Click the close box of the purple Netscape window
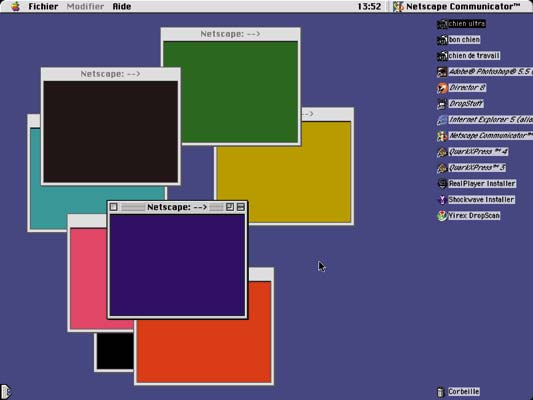The width and height of the screenshot is (533, 400). [114, 207]
